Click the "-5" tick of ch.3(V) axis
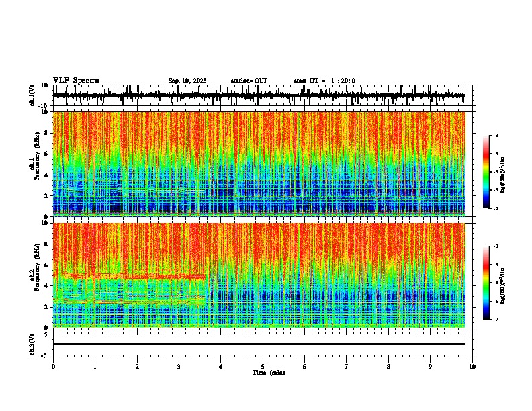 [45, 355]
